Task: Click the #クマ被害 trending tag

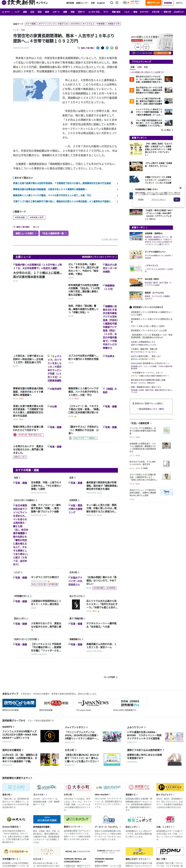Action: pos(31,24)
